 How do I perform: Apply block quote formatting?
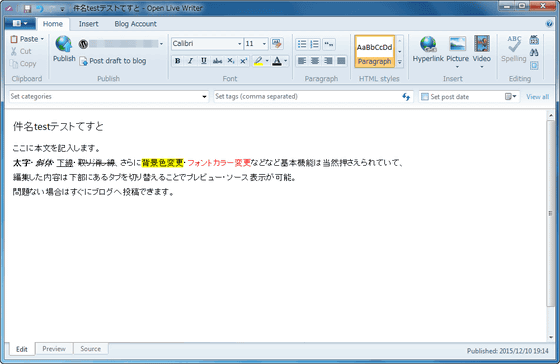click(x=329, y=44)
